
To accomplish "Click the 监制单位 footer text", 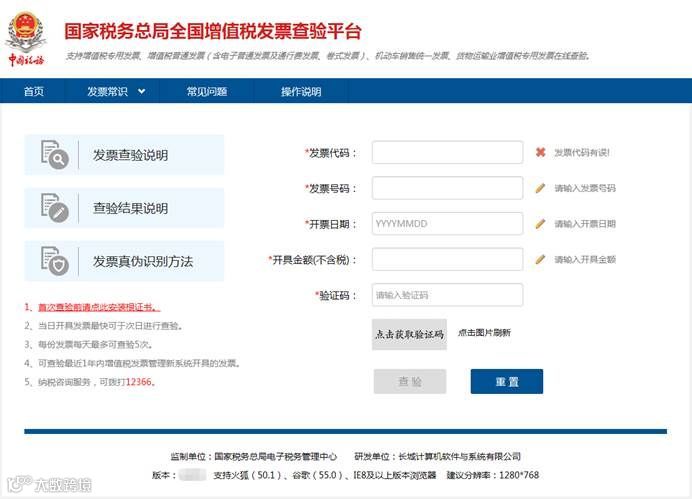I will click(254, 456).
